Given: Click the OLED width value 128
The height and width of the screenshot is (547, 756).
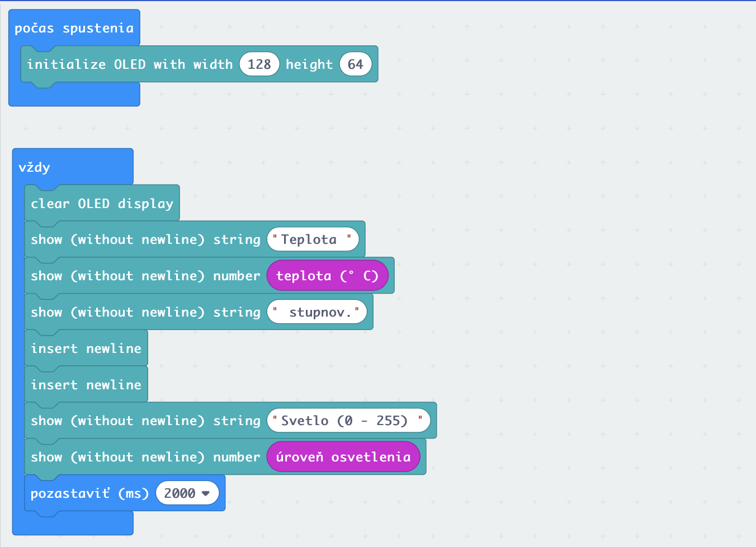Looking at the screenshot, I should click(x=259, y=64).
